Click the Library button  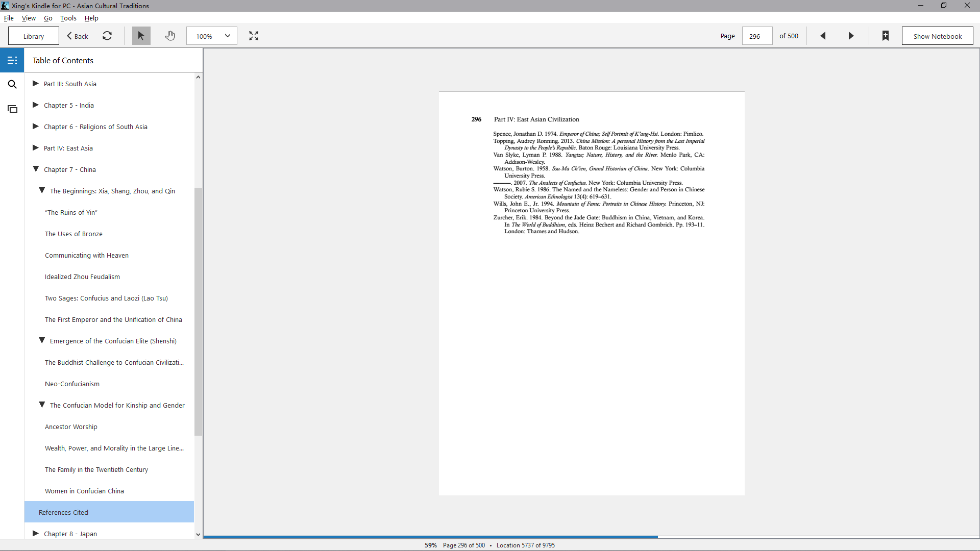coord(34,36)
